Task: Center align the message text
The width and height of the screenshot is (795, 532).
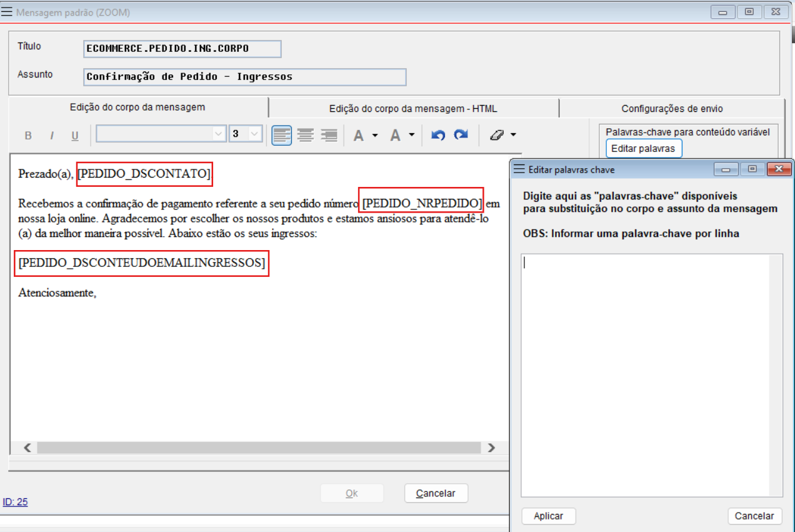Action: click(x=305, y=135)
